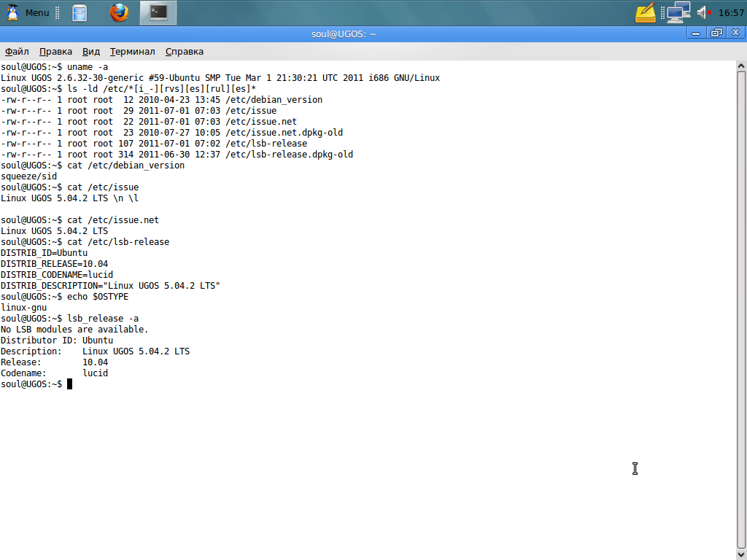Click the 'Codename: lucid' line
The width and height of the screenshot is (747, 560).
pos(54,374)
